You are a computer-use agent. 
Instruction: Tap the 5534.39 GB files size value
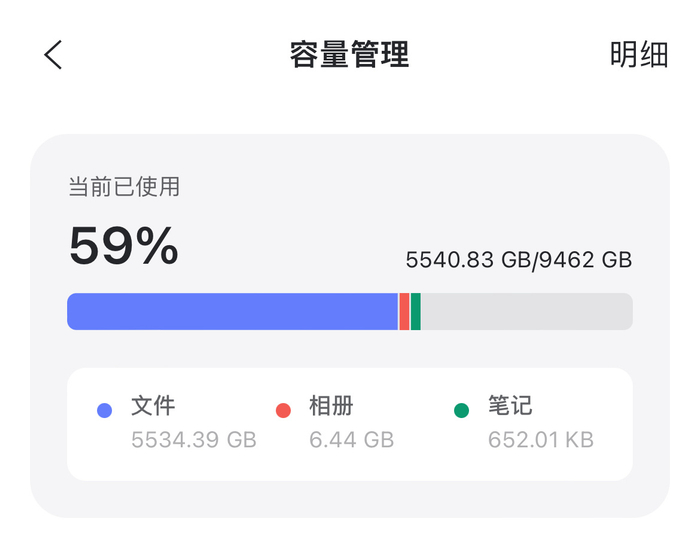[194, 440]
